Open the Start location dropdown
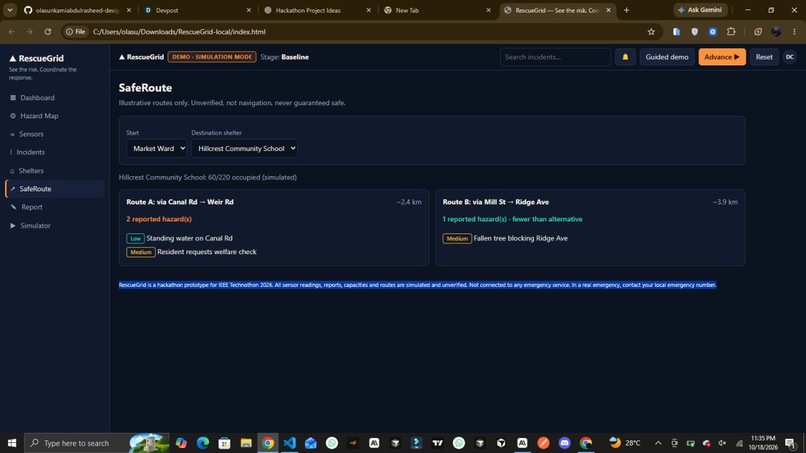This screenshot has width=806, height=453. tap(156, 149)
